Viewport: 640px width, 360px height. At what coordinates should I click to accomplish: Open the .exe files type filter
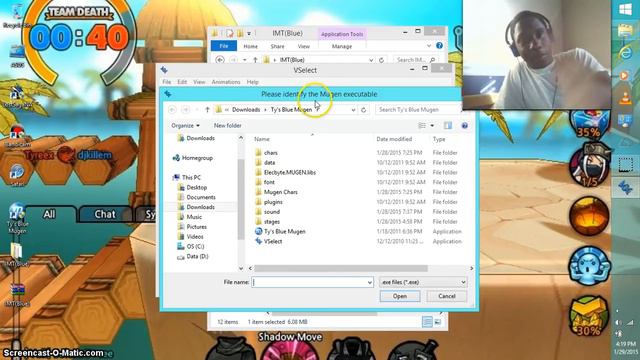[x=423, y=282]
